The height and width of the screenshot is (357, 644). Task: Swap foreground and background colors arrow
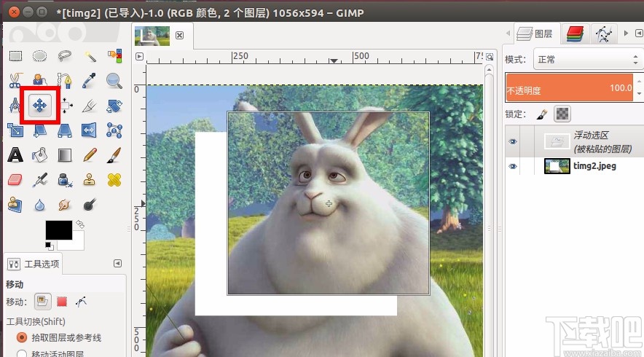point(79,224)
